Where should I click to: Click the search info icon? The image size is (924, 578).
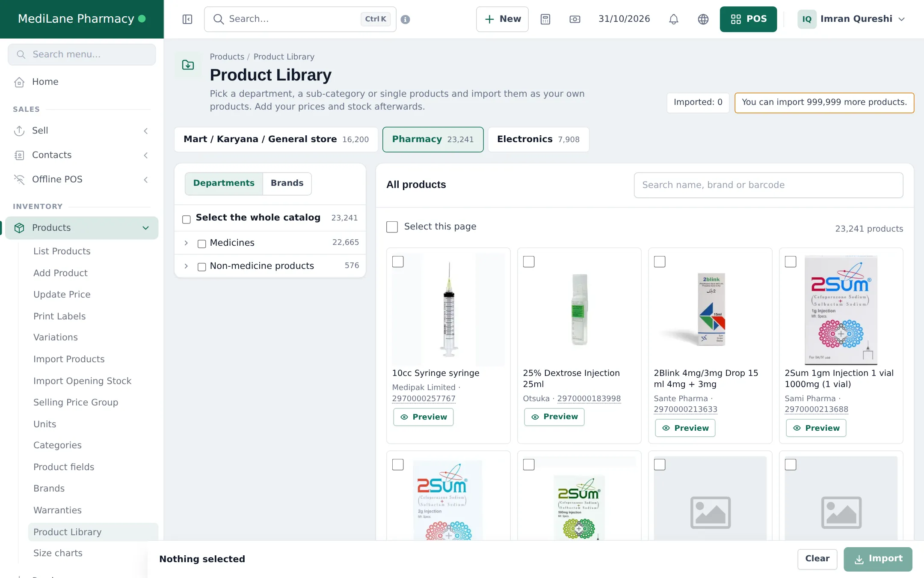406,19
